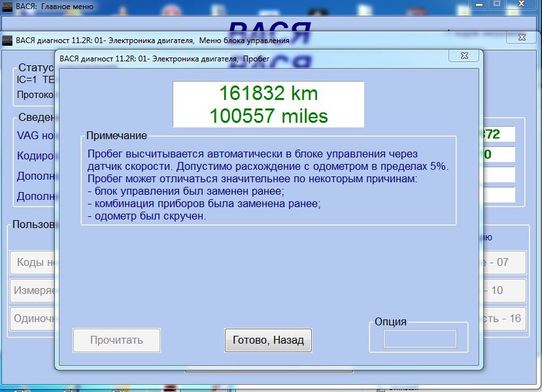The image size is (542, 392).
Task: Click the Одиноч... button in background window
Action: point(33,318)
